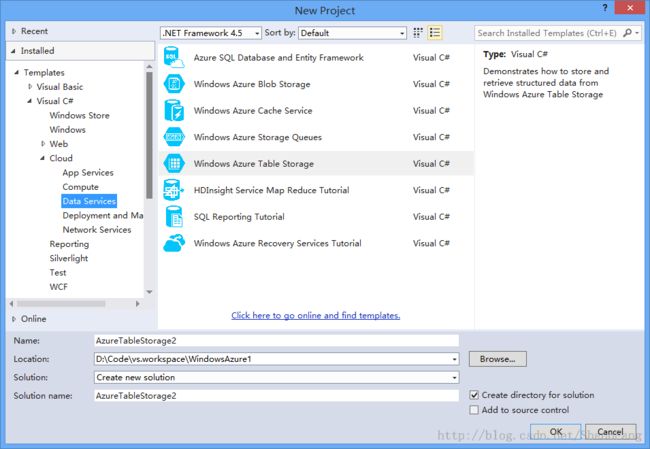Open the Location path dropdown arrow

(x=454, y=359)
